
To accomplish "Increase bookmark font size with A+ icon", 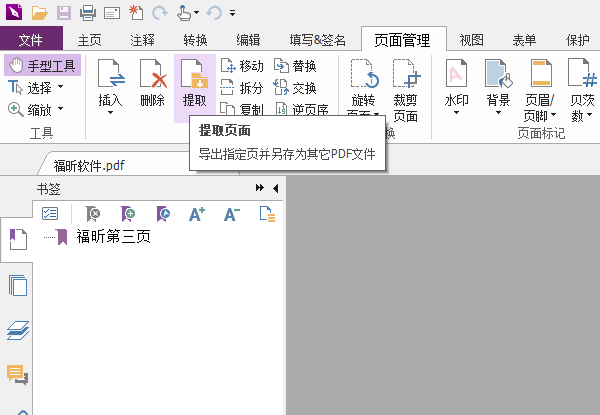I will tap(197, 213).
